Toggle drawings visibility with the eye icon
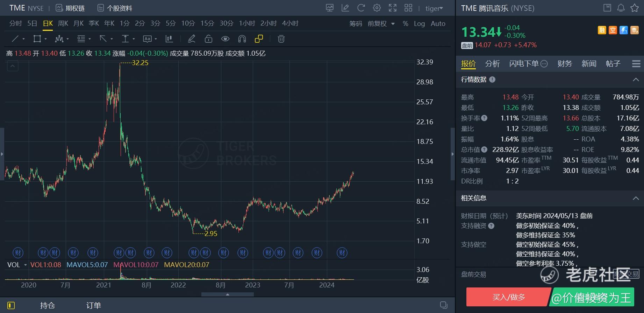Image resolution: width=644 pixels, height=313 pixels. click(225, 39)
